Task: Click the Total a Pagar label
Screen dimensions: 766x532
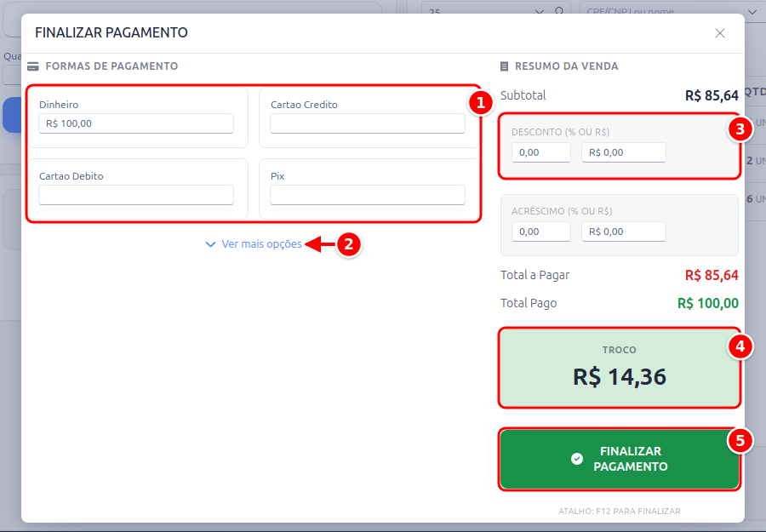Action: (x=535, y=275)
